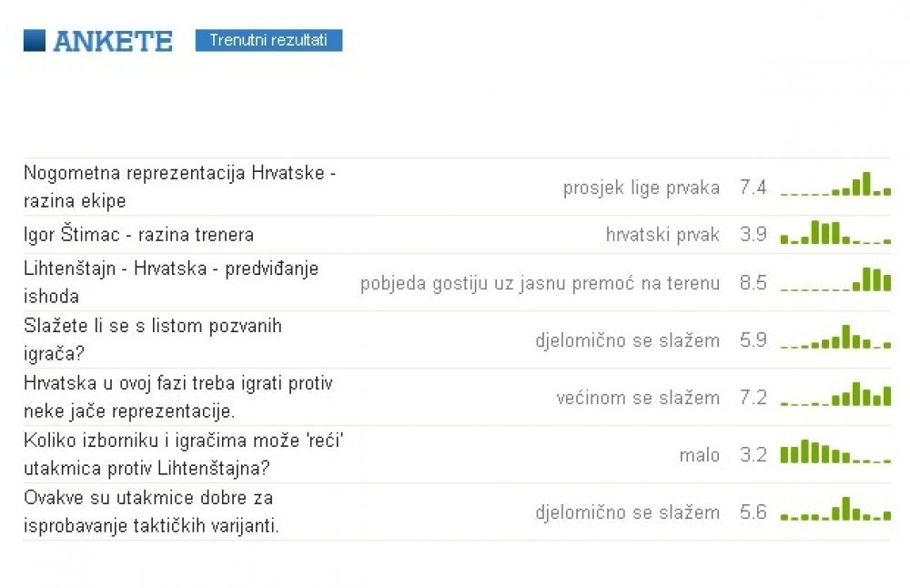This screenshot has width=910, height=588.
Task: Click the histogram next to 7.4 score
Action: 835,184
